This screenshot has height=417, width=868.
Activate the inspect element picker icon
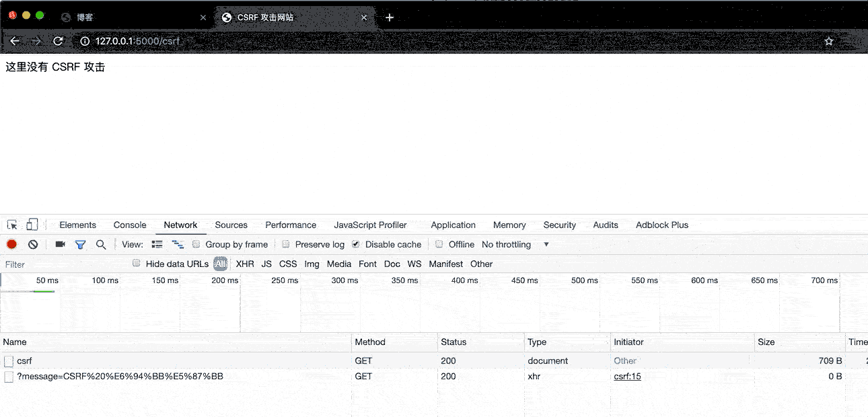coord(12,225)
